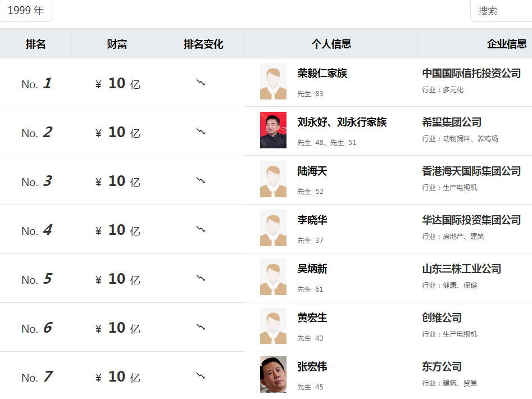Sort by the 排名 column header
Image resolution: width=532 pixels, height=399 pixels.
coord(35,44)
